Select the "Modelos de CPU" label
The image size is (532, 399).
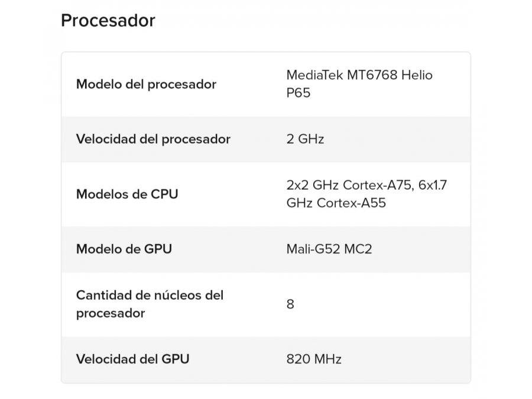[126, 194]
